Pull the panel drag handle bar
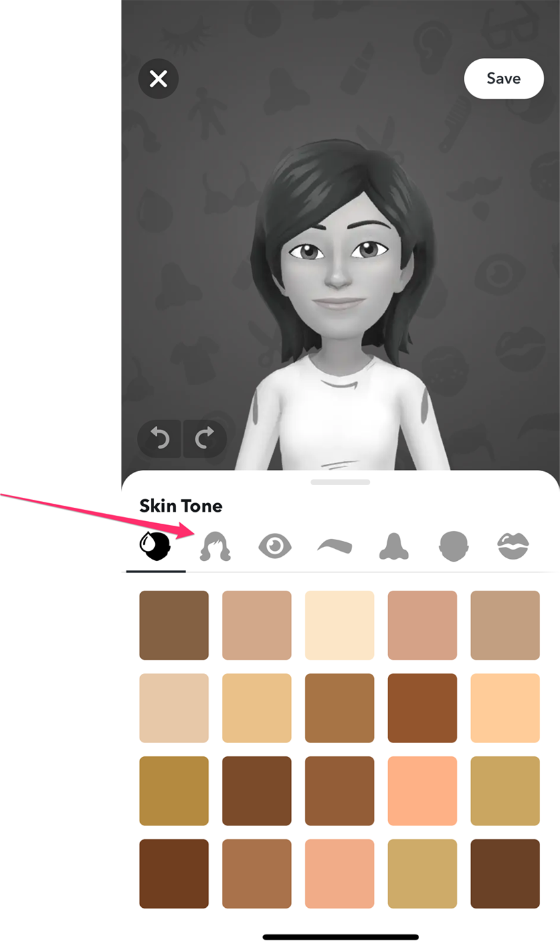The image size is (560, 949). (340, 482)
